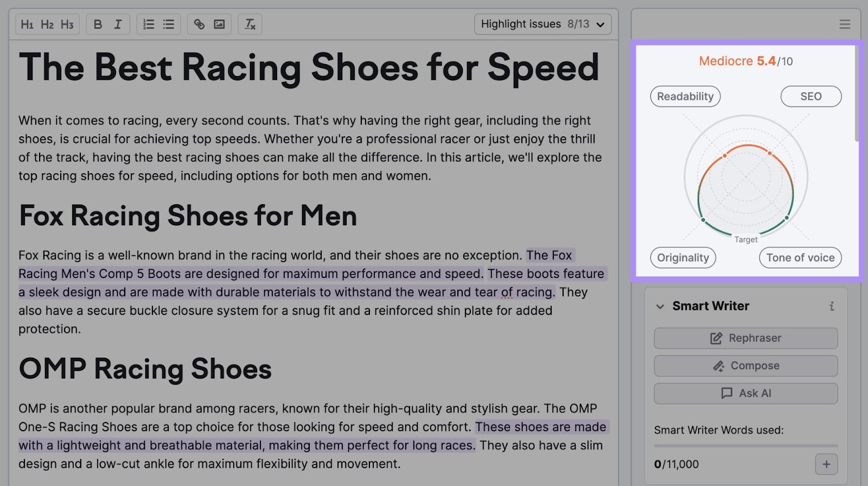Add more Smart Writer words with plus

tap(826, 464)
